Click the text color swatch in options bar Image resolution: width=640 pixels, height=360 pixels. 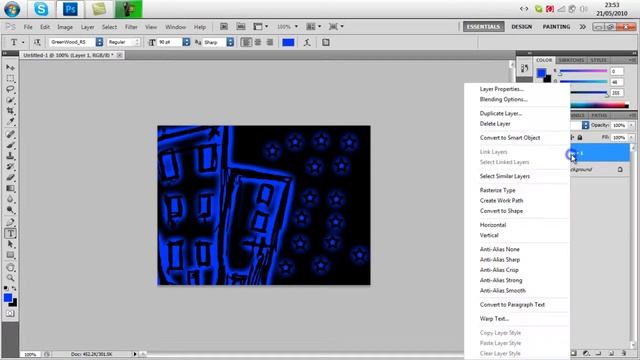pos(288,42)
